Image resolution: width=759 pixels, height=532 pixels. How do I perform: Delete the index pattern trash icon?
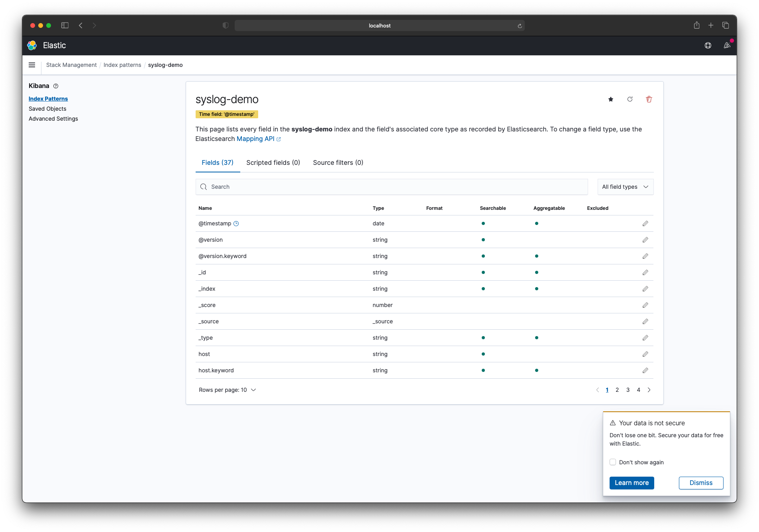click(x=649, y=99)
